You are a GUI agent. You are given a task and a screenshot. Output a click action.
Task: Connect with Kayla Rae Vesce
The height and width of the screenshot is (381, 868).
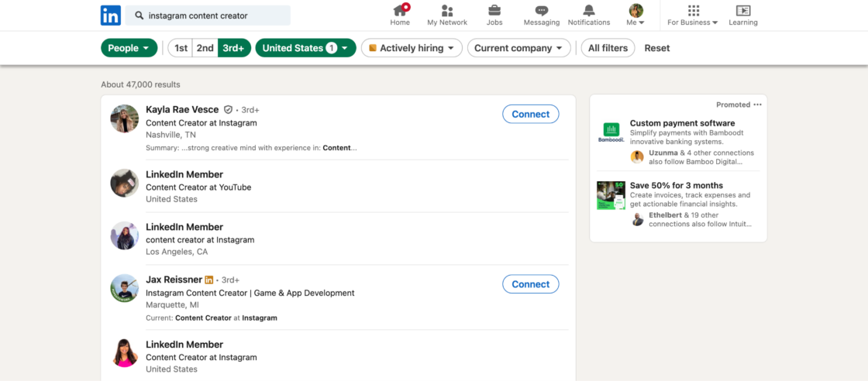click(530, 114)
